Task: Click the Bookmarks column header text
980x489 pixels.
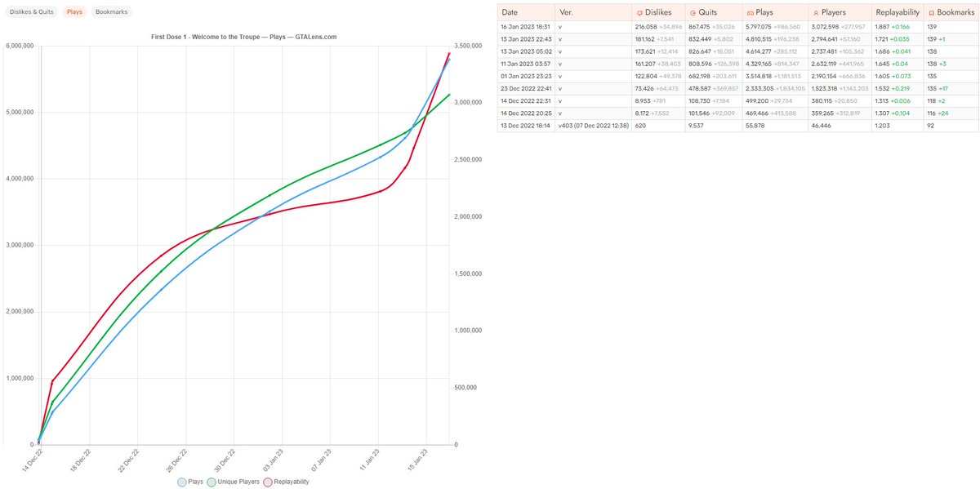Action: coord(955,13)
